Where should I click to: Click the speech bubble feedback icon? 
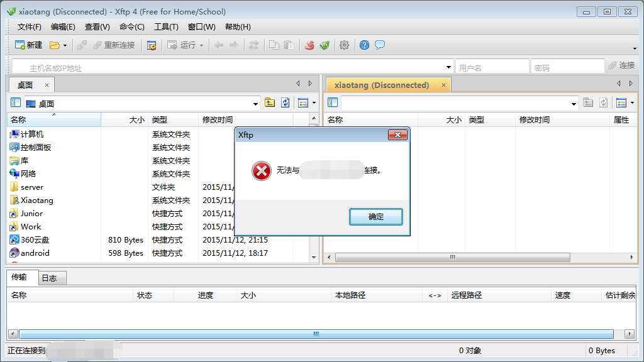[x=380, y=45]
